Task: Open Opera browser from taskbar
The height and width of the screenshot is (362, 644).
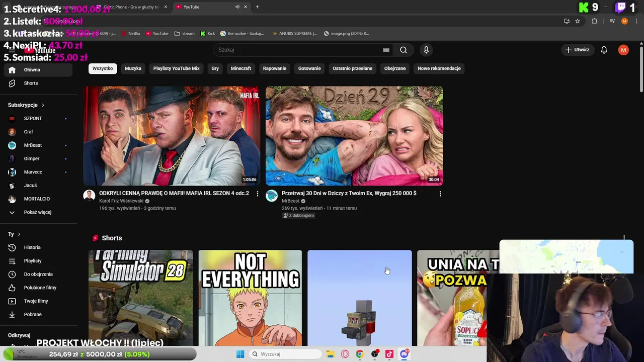Action: point(345,354)
